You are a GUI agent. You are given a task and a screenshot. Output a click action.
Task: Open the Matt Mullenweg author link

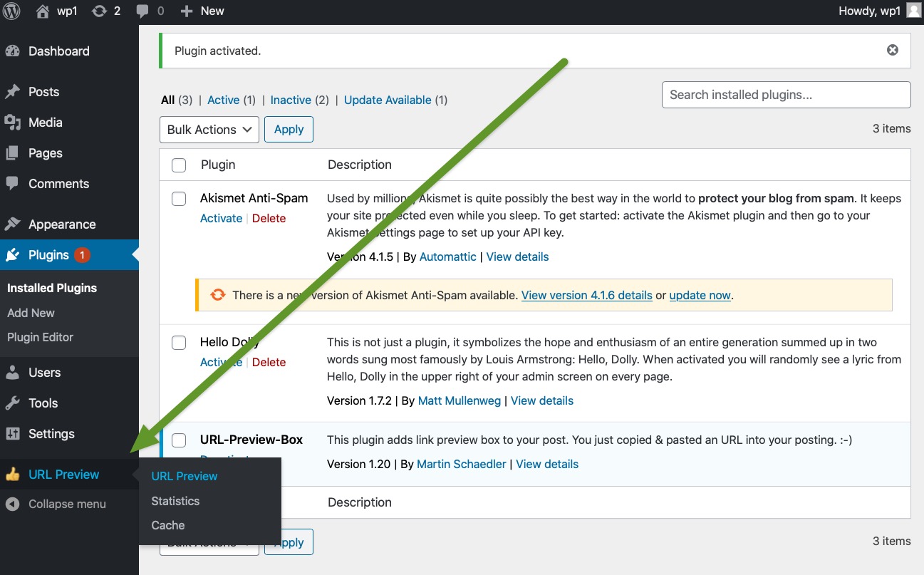(x=461, y=401)
